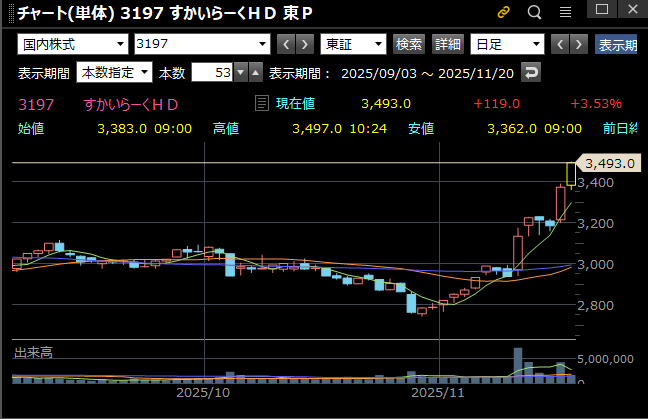The width and height of the screenshot is (648, 419).
Task: Go to previous stock code arrow
Action: [x=284, y=45]
